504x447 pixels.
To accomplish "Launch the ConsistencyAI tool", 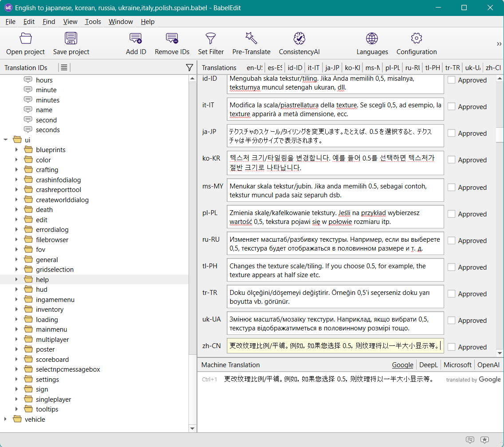I will coord(299,39).
